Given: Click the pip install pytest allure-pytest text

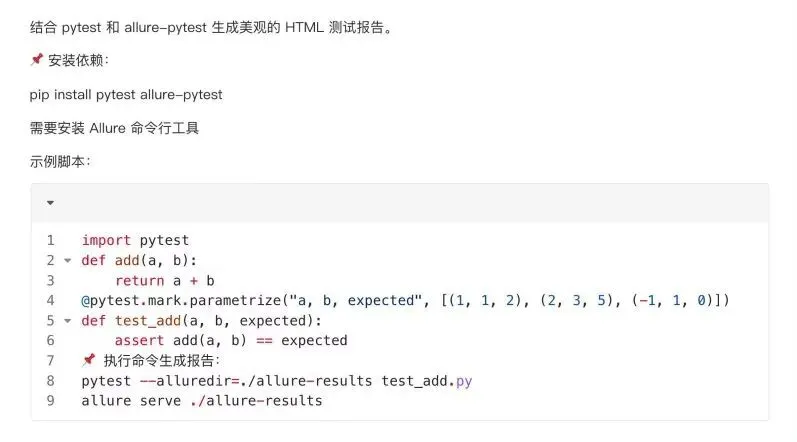Looking at the screenshot, I should click(x=126, y=94).
